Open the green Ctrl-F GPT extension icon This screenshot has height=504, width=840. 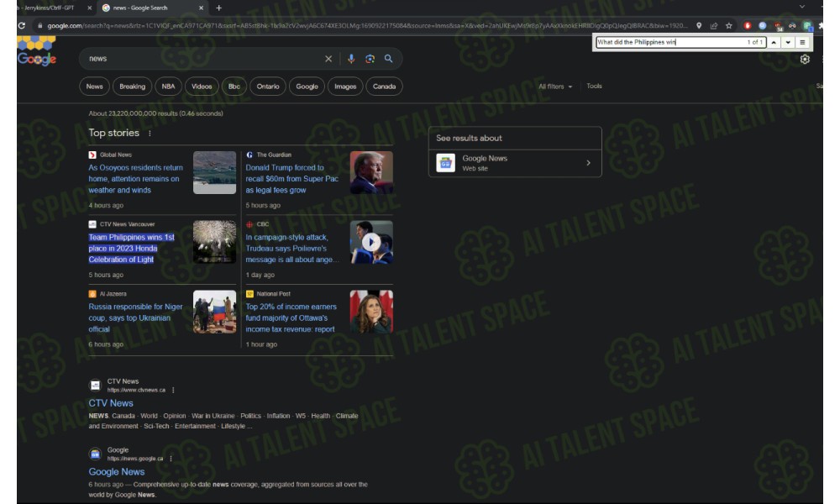tap(807, 26)
